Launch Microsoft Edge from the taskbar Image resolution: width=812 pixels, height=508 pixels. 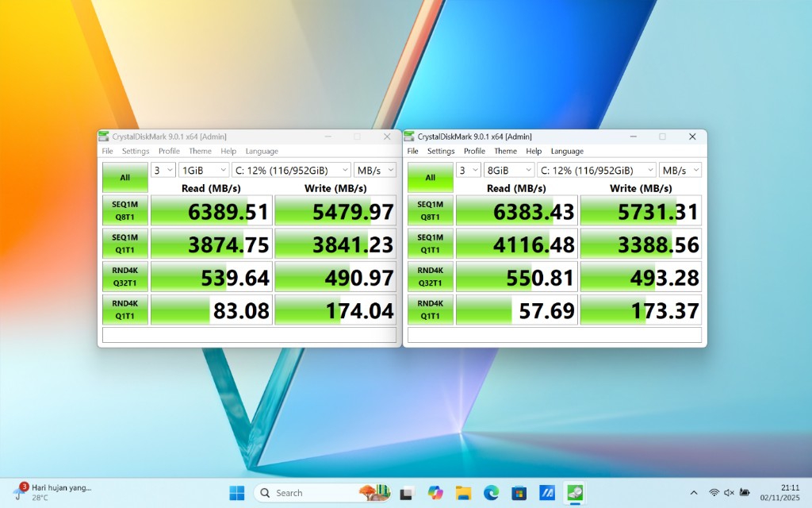point(491,493)
